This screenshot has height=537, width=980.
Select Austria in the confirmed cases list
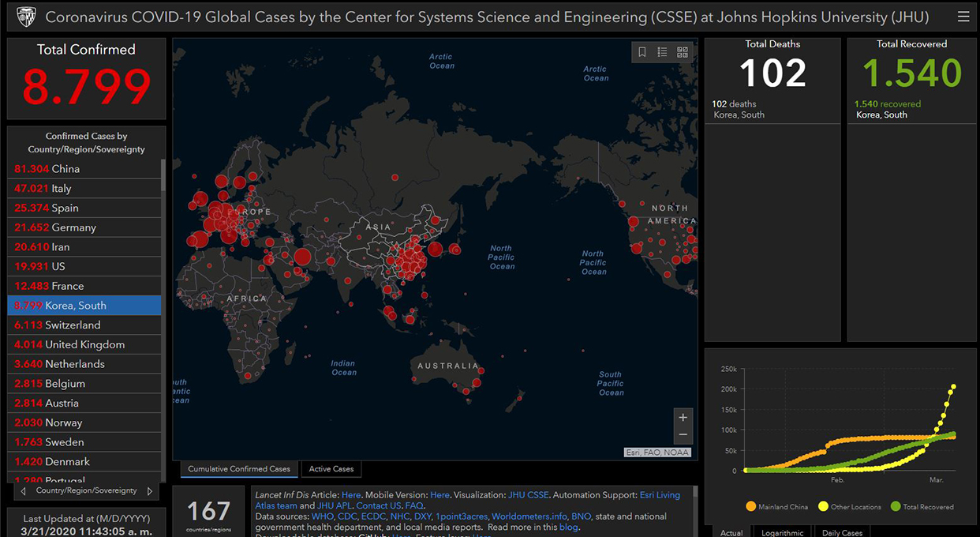coord(84,403)
